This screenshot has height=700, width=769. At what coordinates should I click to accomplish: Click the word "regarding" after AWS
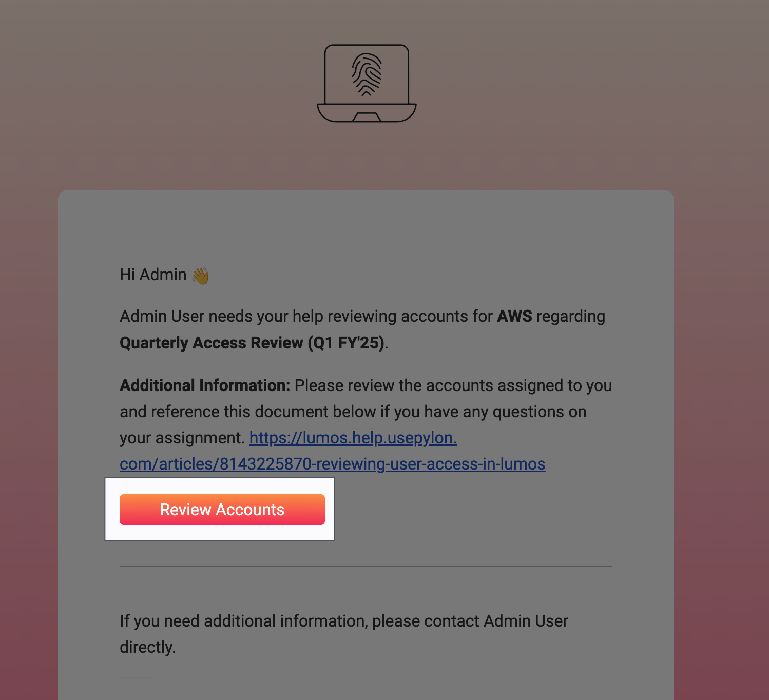(571, 316)
